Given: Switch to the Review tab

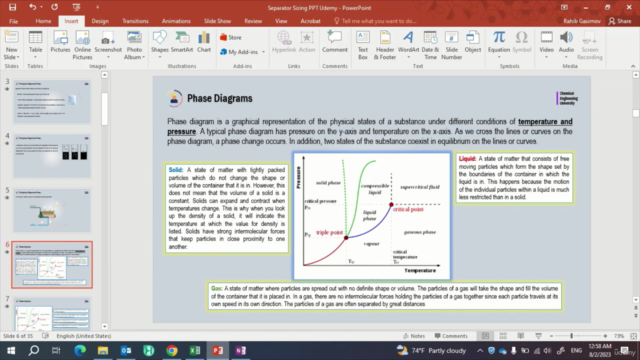Looking at the screenshot, I should coord(253,21).
